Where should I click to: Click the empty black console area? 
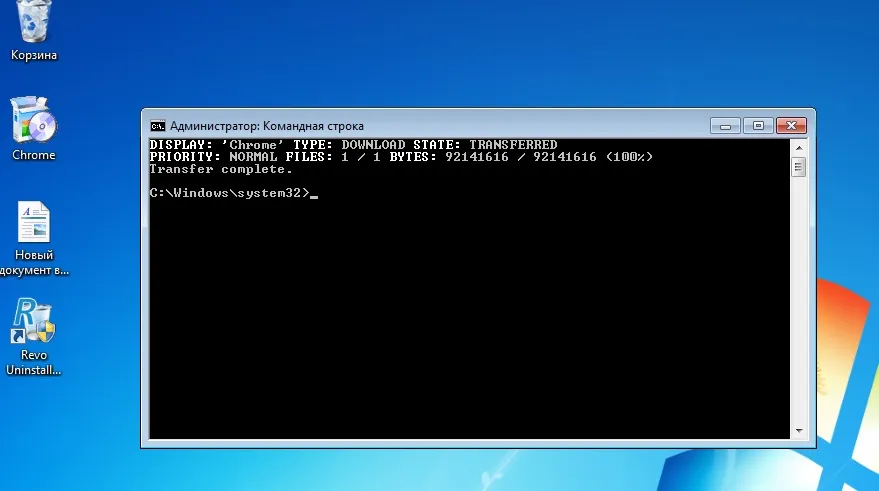470,319
